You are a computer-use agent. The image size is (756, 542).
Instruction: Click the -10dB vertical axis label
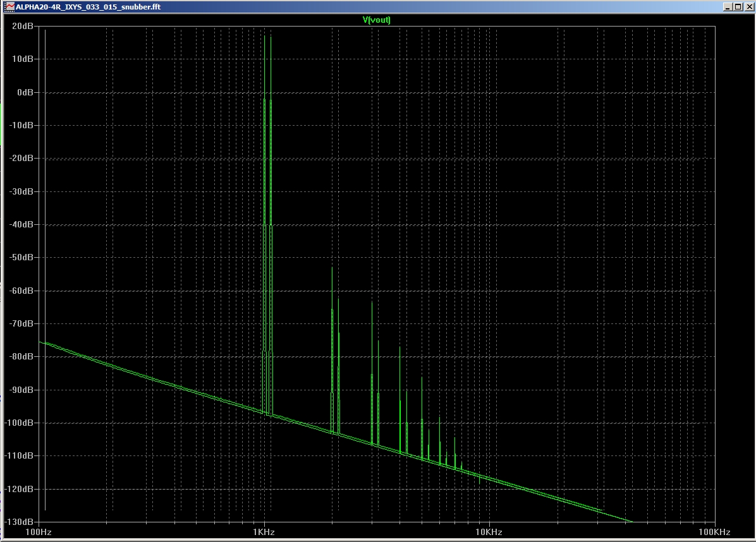[21, 125]
